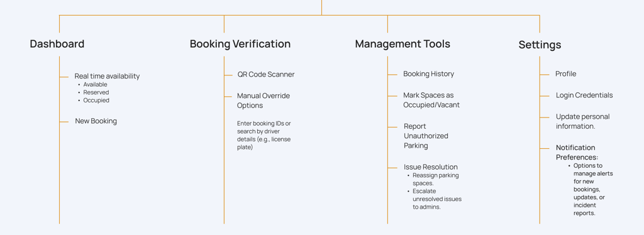Select the 'Booking History' item

pyautogui.click(x=428, y=74)
